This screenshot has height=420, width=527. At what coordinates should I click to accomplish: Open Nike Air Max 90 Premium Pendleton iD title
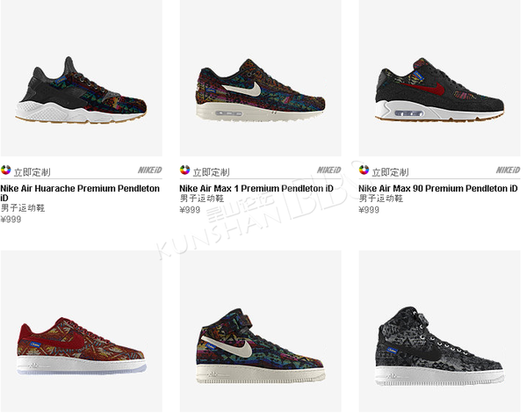click(x=438, y=188)
